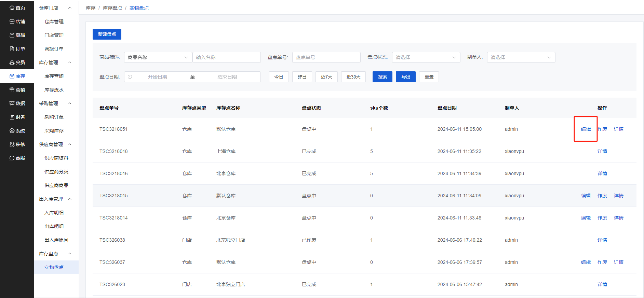644x298 pixels.
Task: Go to 门店管理 submenu
Action: pos(54,35)
